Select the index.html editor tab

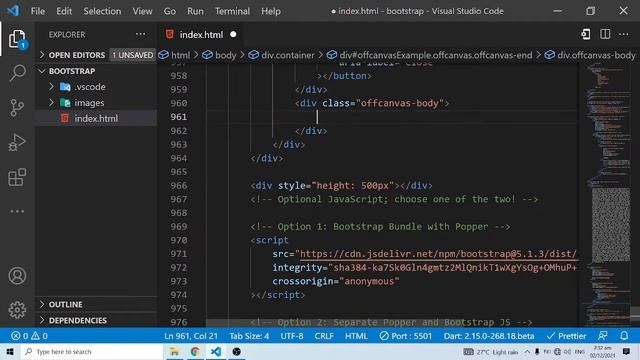coord(200,34)
